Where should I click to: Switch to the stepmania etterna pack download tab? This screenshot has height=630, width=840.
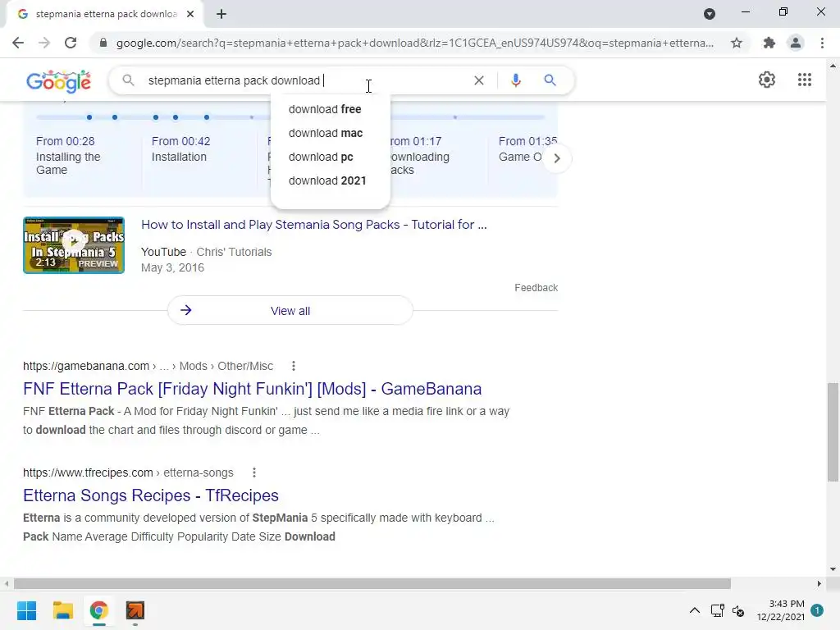pos(106,14)
